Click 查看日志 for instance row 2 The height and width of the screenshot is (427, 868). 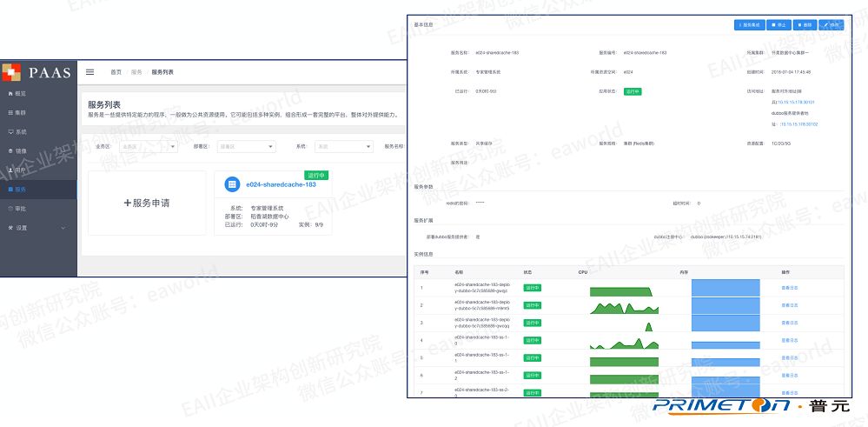(790, 305)
